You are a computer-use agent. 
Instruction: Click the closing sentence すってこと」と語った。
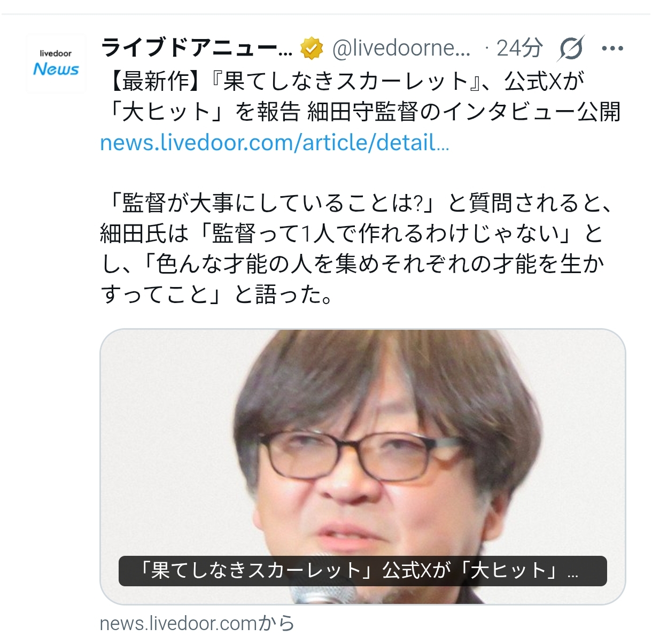(217, 294)
